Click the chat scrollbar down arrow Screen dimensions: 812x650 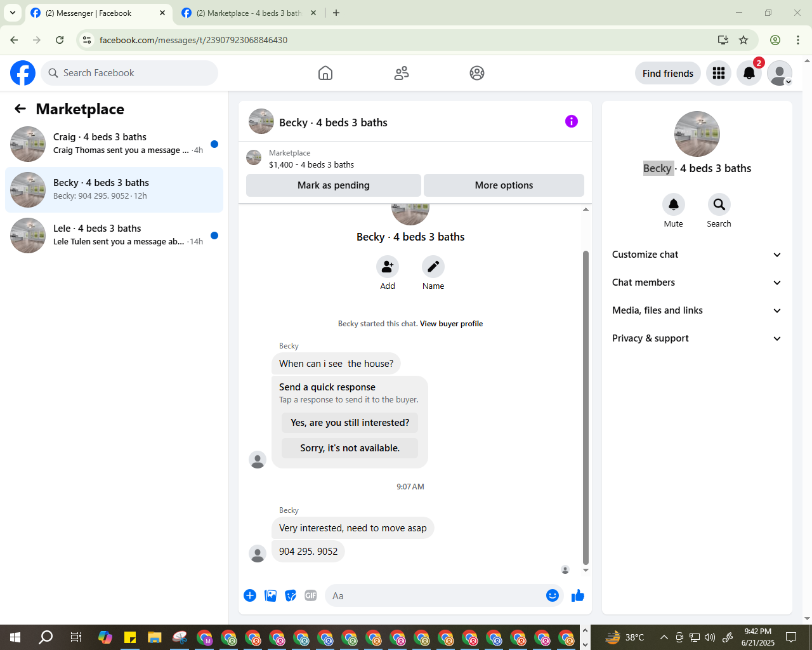(x=586, y=571)
